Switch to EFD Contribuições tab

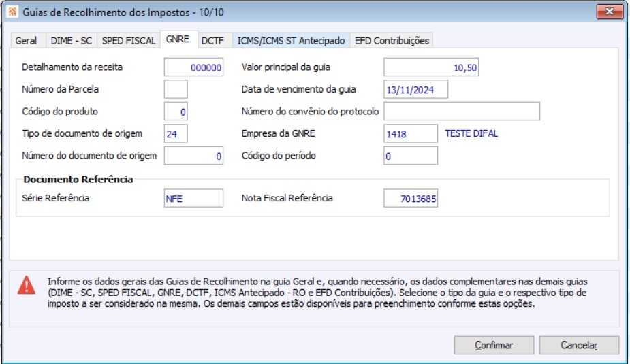click(392, 41)
